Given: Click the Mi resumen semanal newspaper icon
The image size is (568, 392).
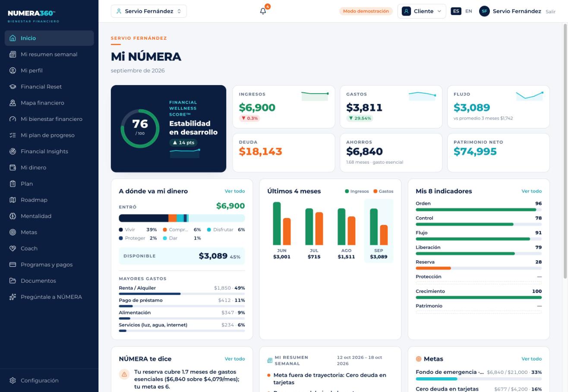Looking at the screenshot, I should pyautogui.click(x=13, y=54).
